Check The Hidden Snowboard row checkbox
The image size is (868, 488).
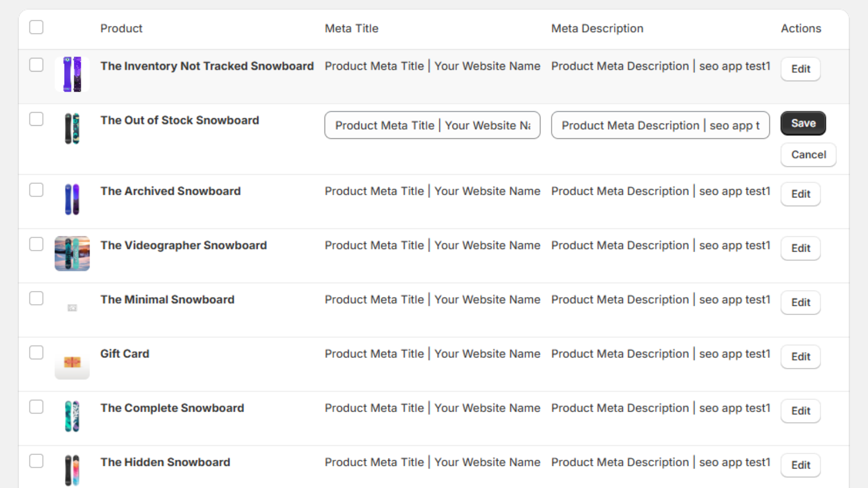click(36, 461)
